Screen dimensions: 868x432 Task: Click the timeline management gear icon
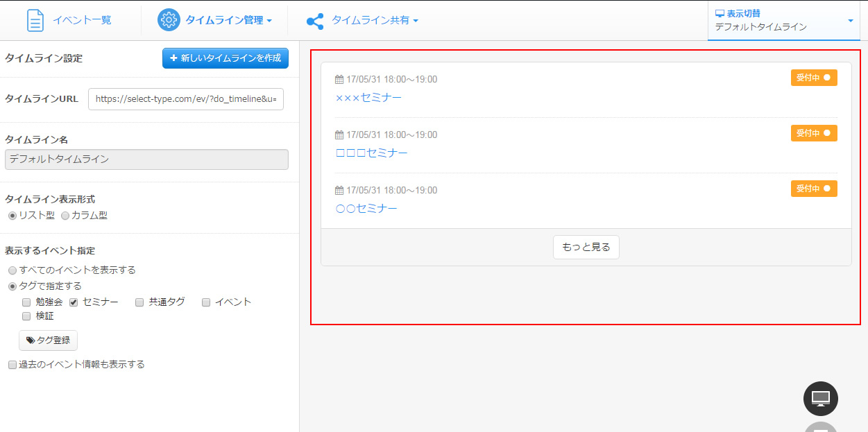[x=169, y=20]
